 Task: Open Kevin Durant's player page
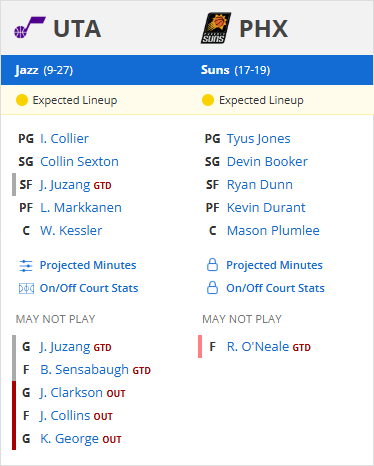266,208
